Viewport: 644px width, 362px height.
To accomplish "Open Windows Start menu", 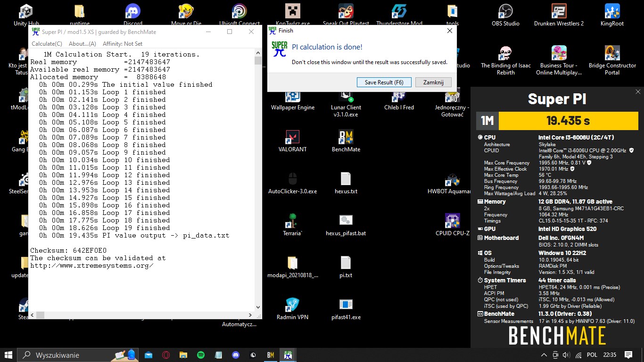I will (x=8, y=354).
